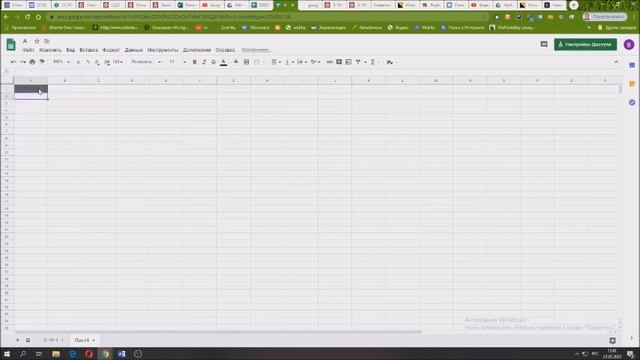
Task: Open Word from the taskbar
Action: click(122, 354)
